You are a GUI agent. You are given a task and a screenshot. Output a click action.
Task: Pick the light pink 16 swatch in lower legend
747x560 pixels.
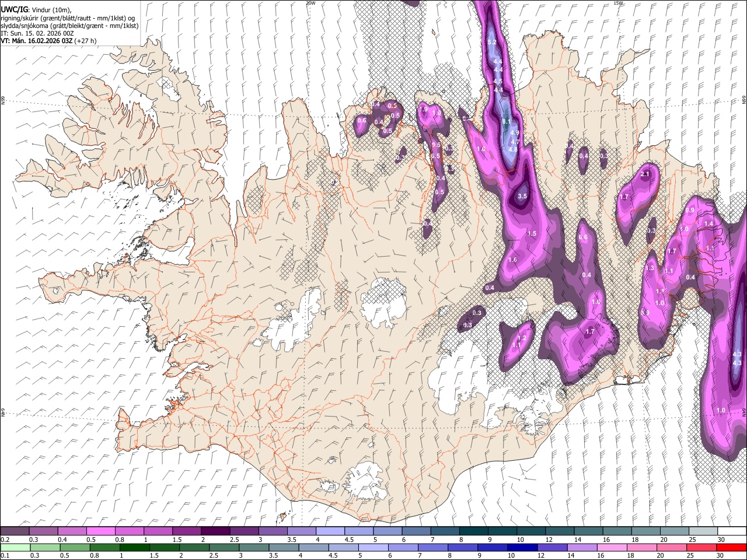pos(612,547)
